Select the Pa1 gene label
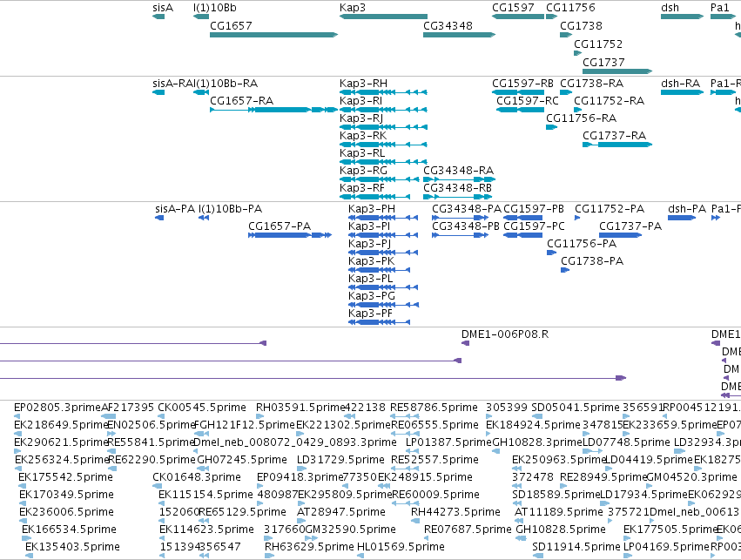The height and width of the screenshot is (560, 741). coord(720,8)
